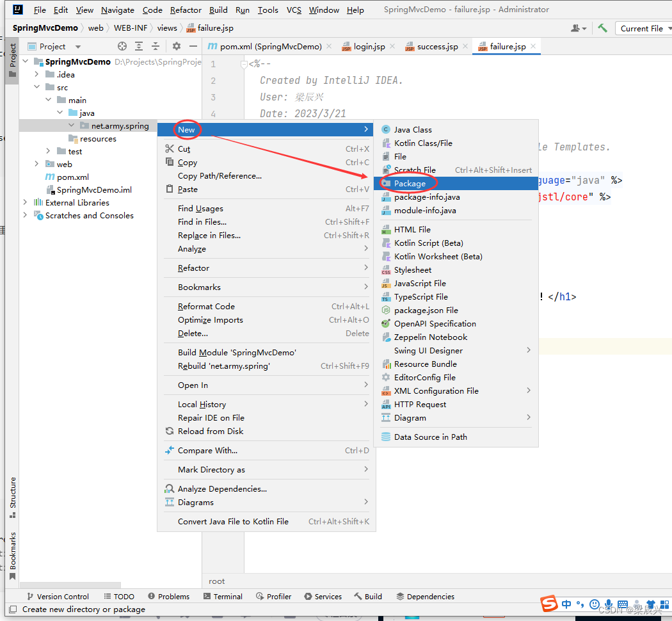Click the TypeScript File icon
The height and width of the screenshot is (621, 672).
(x=386, y=297)
